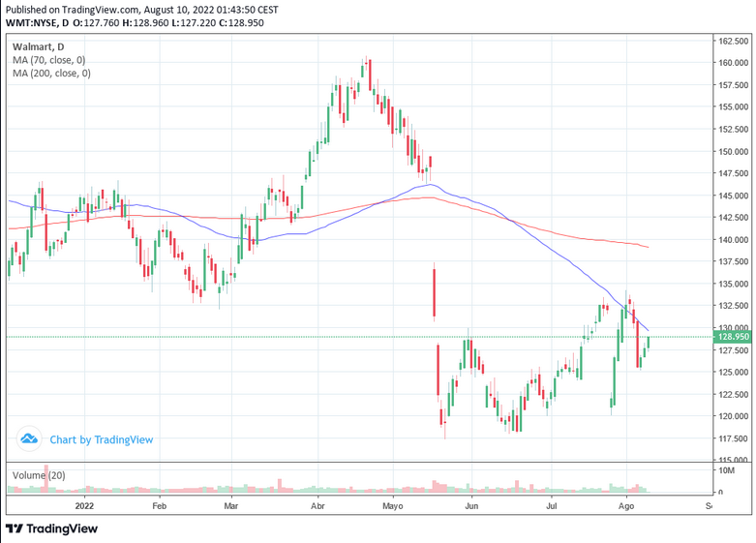The width and height of the screenshot is (756, 543).
Task: Click the 162.500 price axis label
Action: [x=734, y=41]
